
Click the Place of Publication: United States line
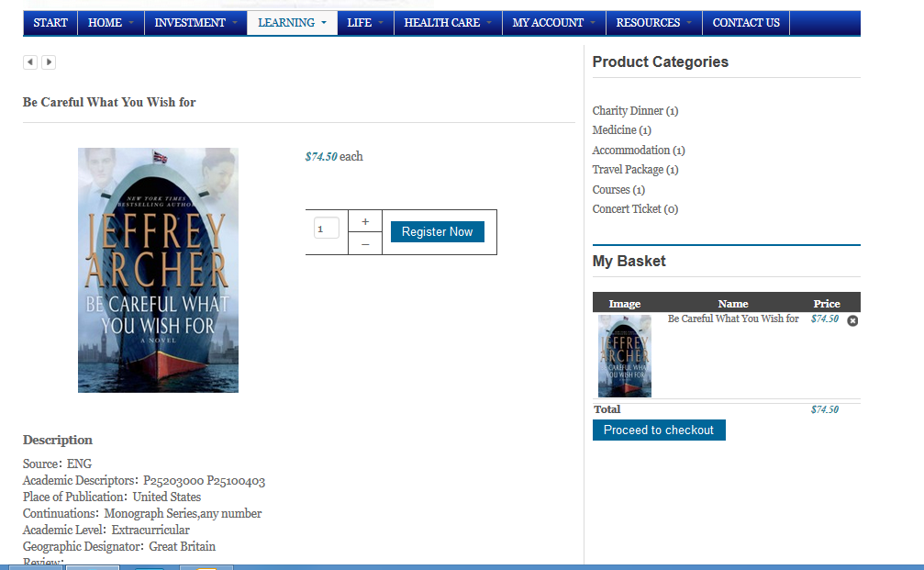[112, 497]
